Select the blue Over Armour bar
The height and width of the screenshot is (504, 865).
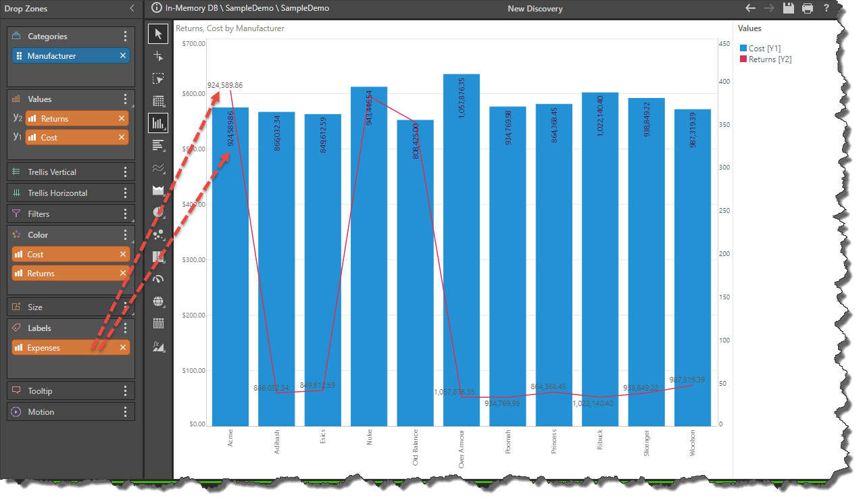(462, 250)
